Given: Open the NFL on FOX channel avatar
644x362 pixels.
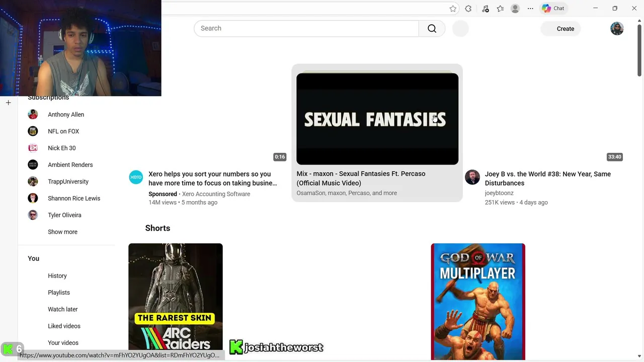Looking at the screenshot, I should pyautogui.click(x=33, y=131).
